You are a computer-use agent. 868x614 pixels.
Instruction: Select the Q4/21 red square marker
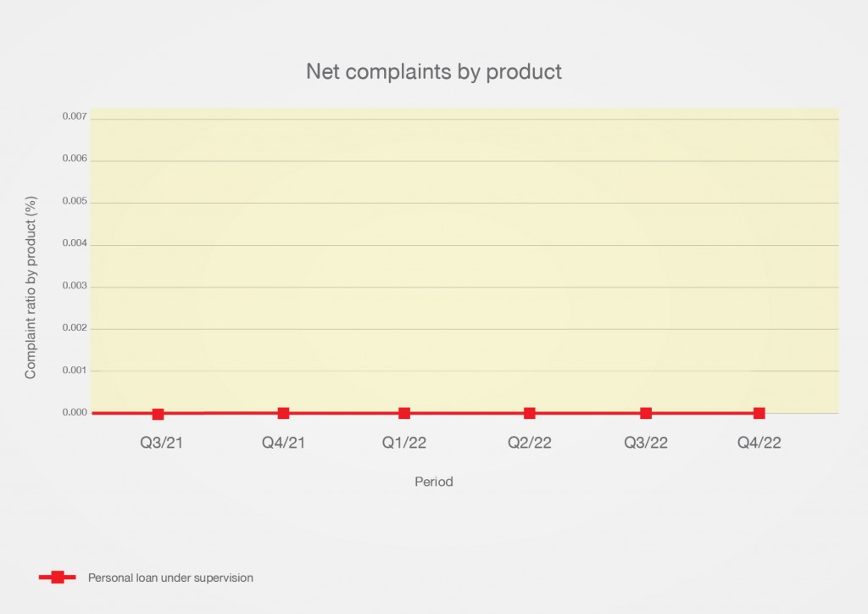click(283, 413)
